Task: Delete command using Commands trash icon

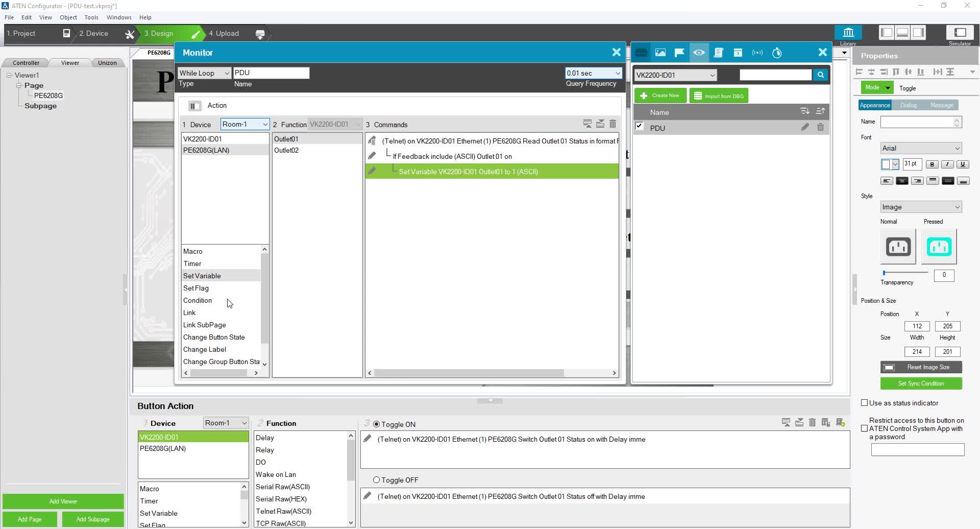Action: 612,124
